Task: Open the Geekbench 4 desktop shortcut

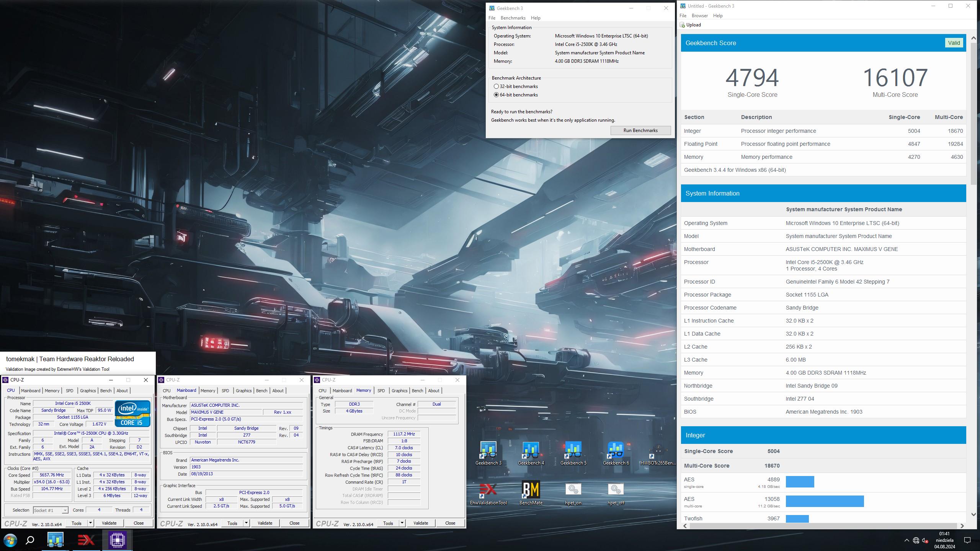Action: click(x=531, y=454)
